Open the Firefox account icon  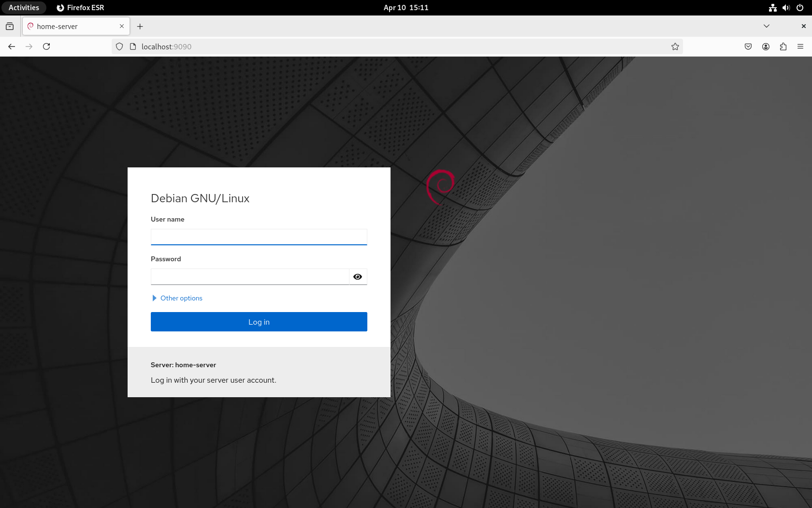[766, 46]
